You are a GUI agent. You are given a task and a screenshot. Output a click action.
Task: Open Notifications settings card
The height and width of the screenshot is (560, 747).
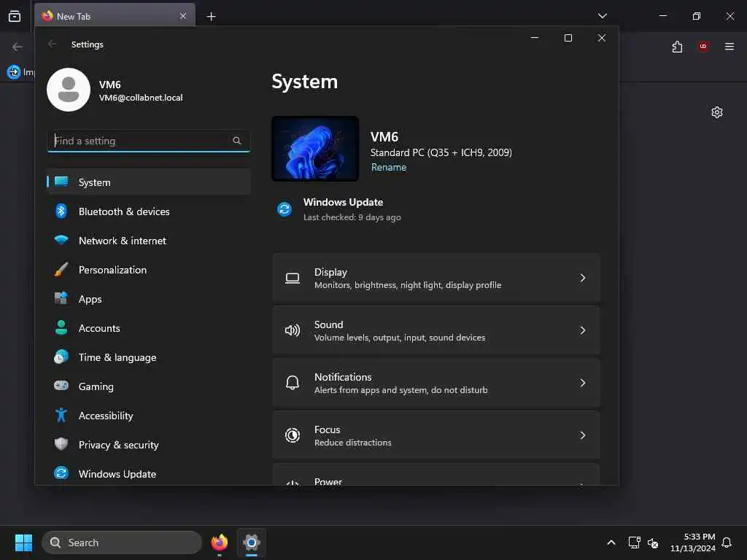coord(436,383)
